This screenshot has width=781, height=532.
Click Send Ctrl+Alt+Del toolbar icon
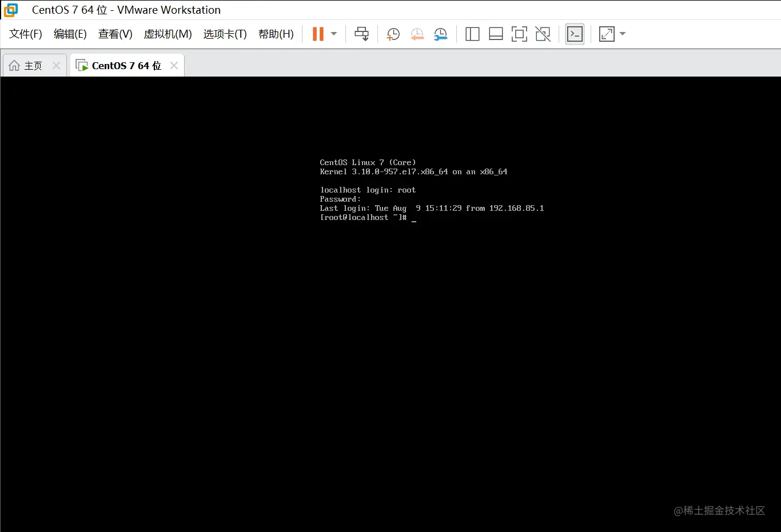(x=362, y=34)
